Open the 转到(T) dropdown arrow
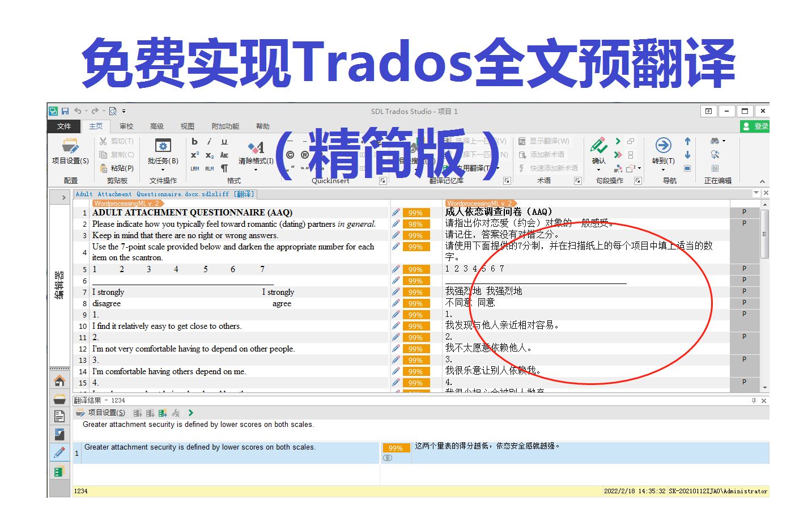This screenshot has height=508, width=812. pyautogui.click(x=663, y=169)
